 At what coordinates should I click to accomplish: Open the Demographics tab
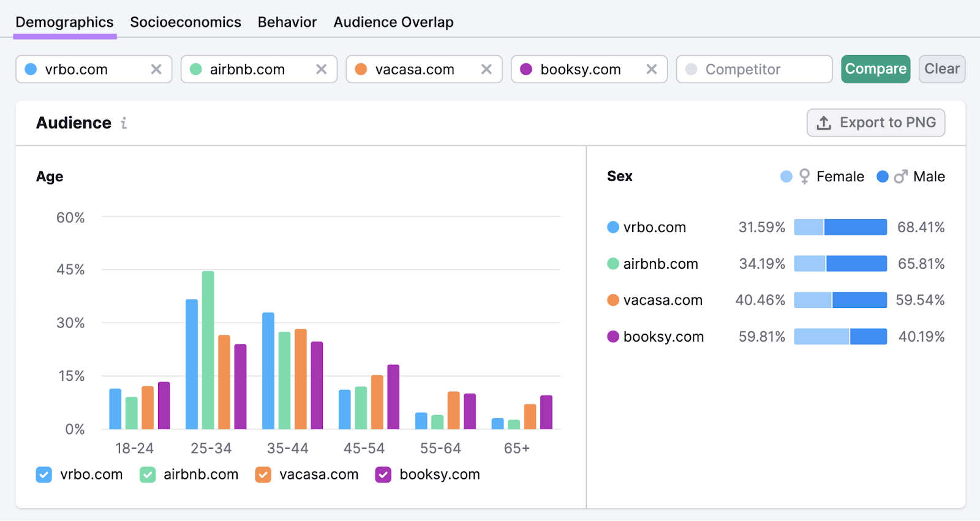64,22
